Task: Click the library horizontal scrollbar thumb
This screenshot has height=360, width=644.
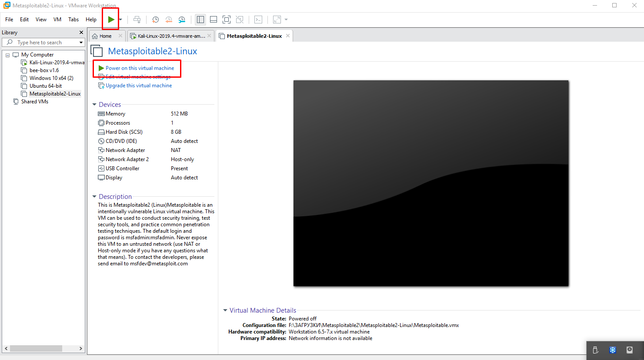Action: [x=36, y=348]
